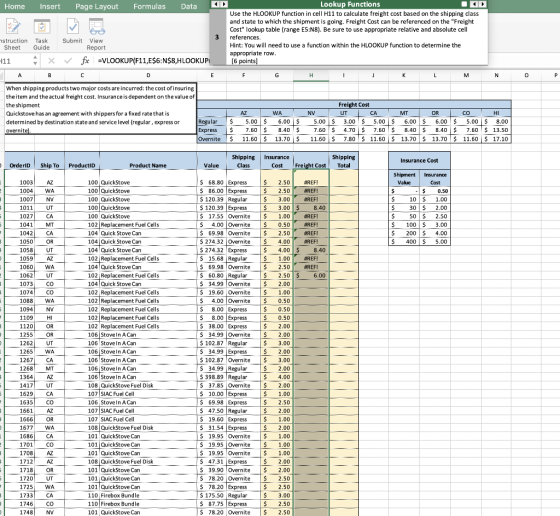Confirm the formula with the checkmark icon
560x516 pixels.
pyautogui.click(x=68, y=61)
